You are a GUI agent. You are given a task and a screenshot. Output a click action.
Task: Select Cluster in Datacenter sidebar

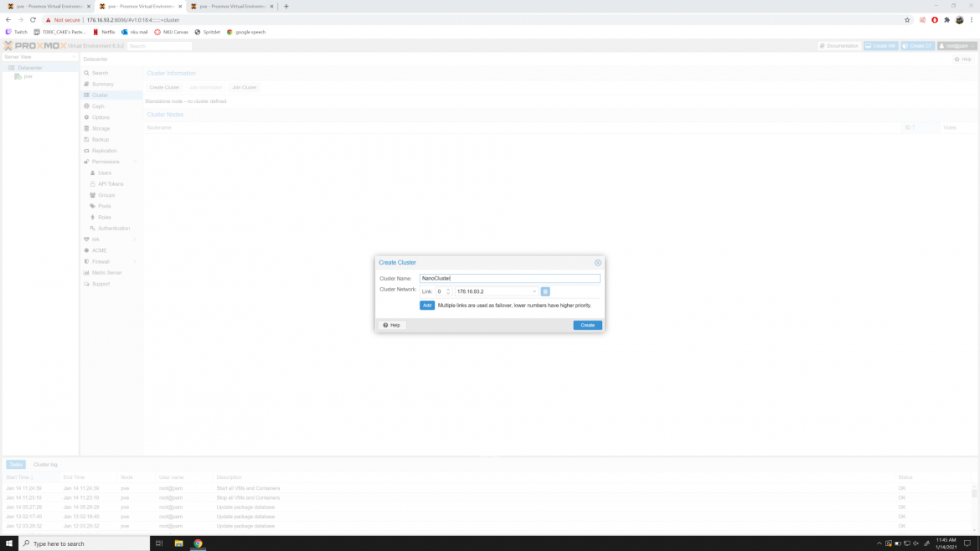[x=100, y=95]
